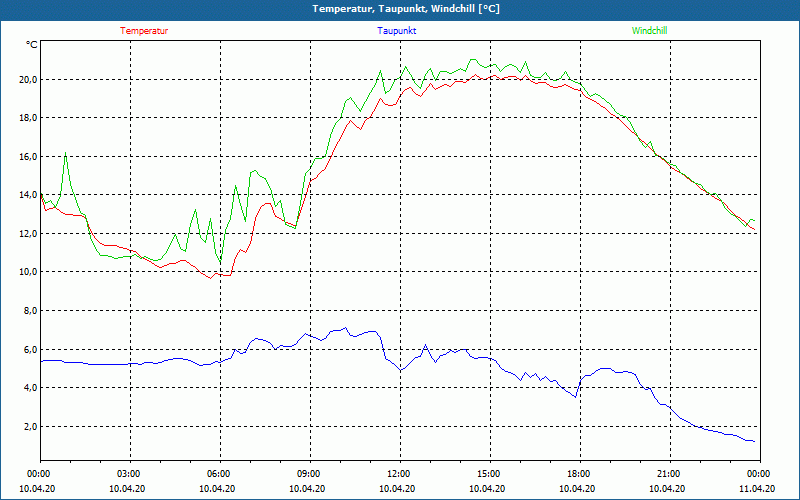Click the °C unit label

pyautogui.click(x=32, y=45)
